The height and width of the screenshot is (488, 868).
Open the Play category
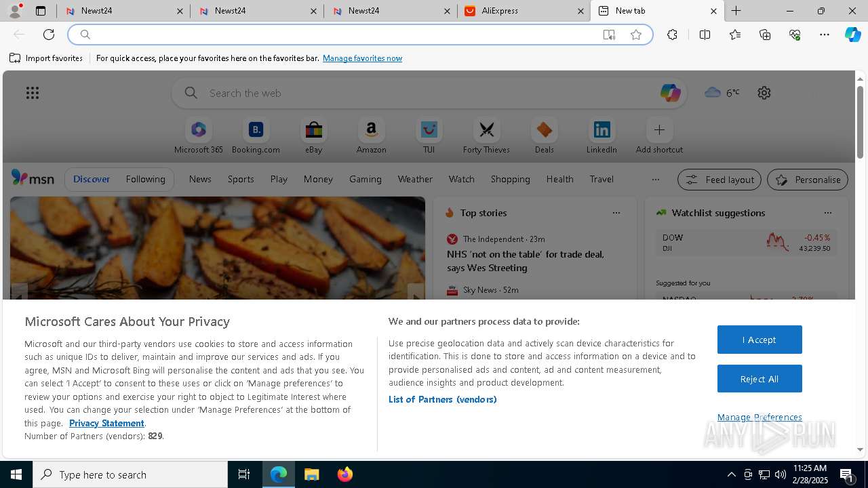279,179
